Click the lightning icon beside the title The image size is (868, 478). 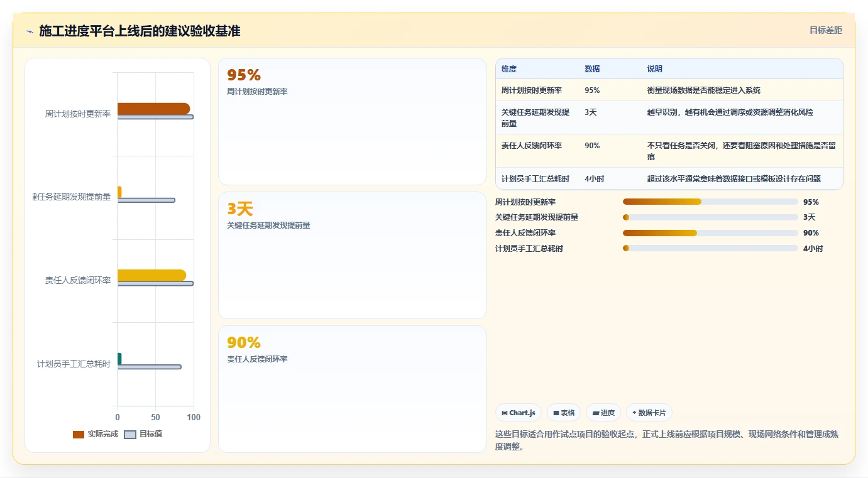[30, 31]
